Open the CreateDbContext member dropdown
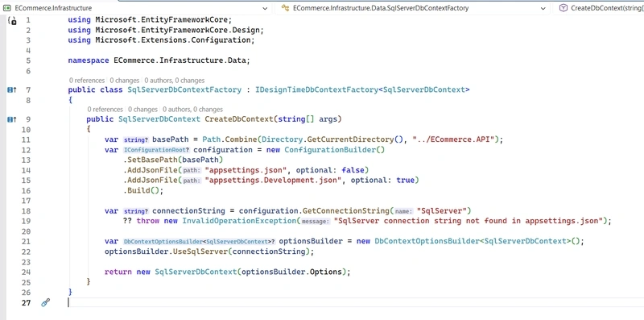The width and height of the screenshot is (644, 320). coord(599,8)
